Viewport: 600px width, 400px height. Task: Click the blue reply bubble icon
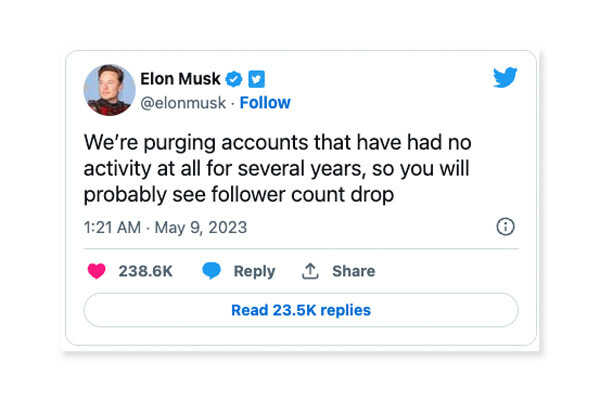tap(211, 271)
